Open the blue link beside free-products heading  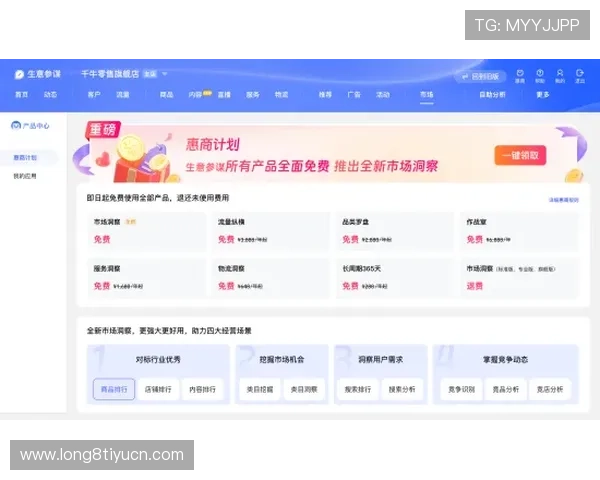[x=564, y=200]
